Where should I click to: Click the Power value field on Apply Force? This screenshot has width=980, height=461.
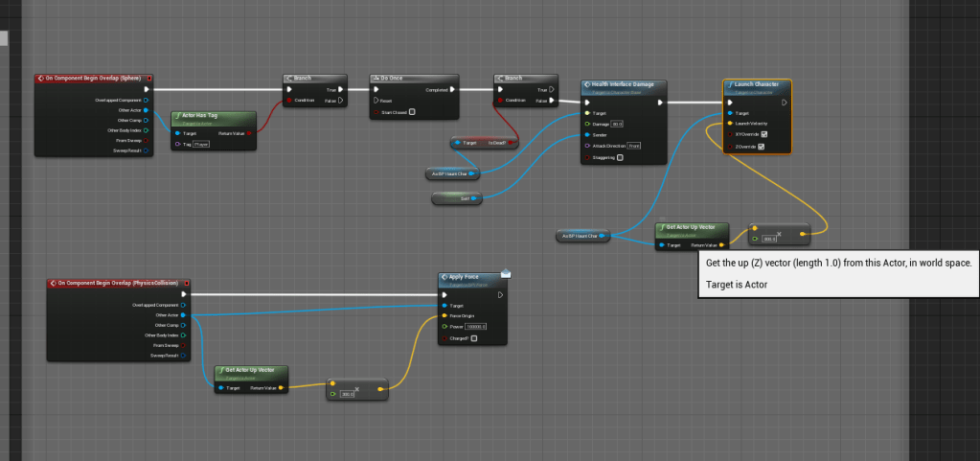[x=476, y=327]
